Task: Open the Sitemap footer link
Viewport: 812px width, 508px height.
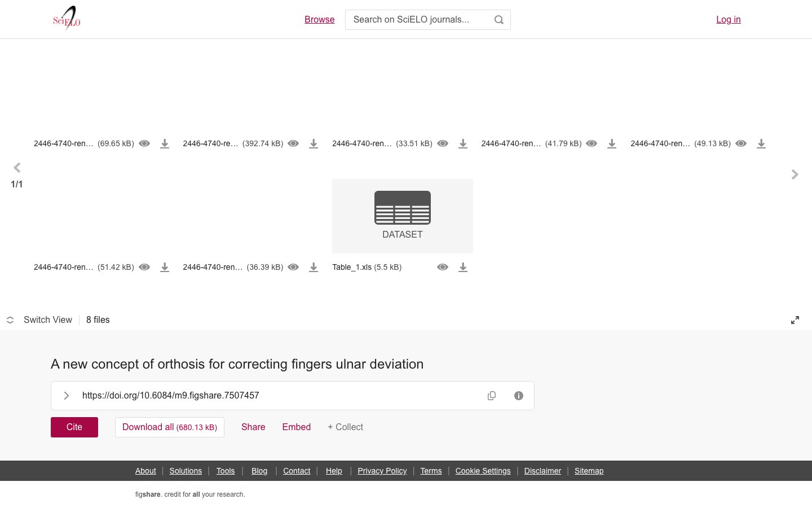Action: (x=589, y=471)
